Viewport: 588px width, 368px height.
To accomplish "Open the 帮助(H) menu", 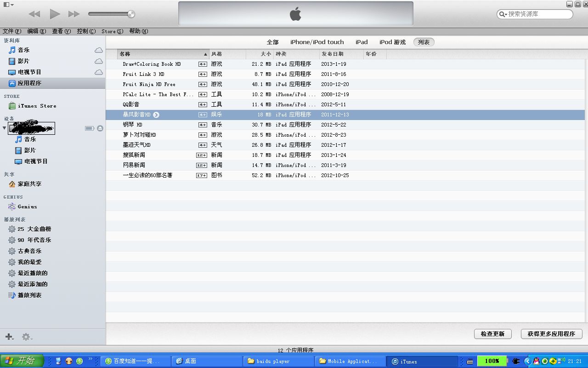I will point(139,31).
